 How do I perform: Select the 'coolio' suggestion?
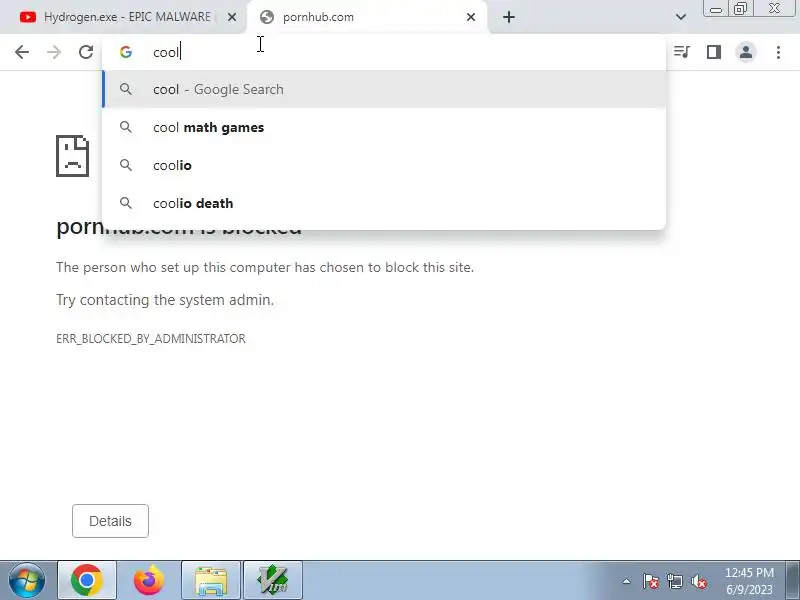point(384,165)
